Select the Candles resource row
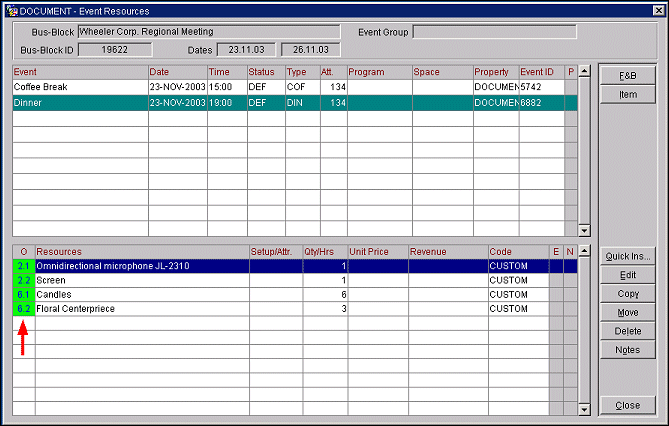The width and height of the screenshot is (669, 426). [140, 295]
